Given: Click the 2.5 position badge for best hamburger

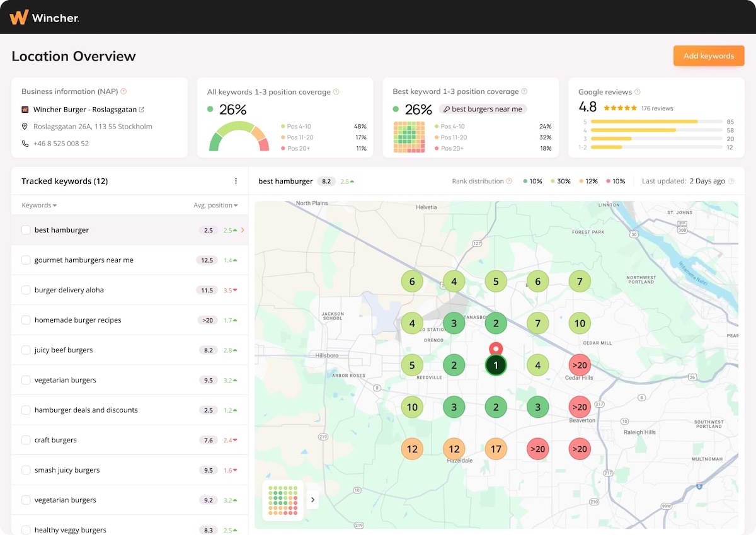Looking at the screenshot, I should tap(208, 231).
